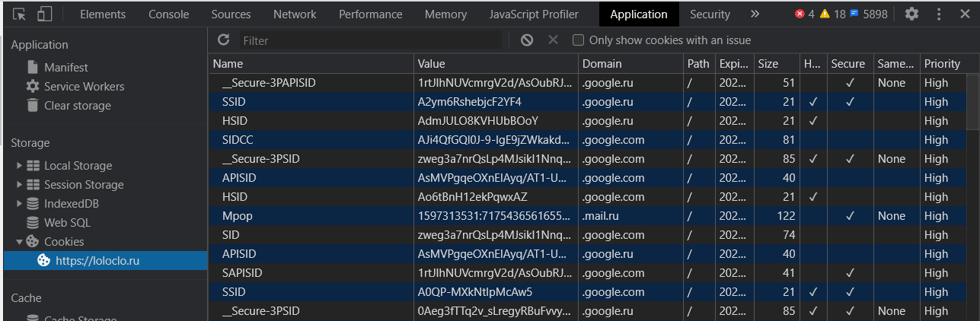Image resolution: width=980 pixels, height=321 pixels.
Task: Sort cookies by the Value column header
Action: coord(496,64)
